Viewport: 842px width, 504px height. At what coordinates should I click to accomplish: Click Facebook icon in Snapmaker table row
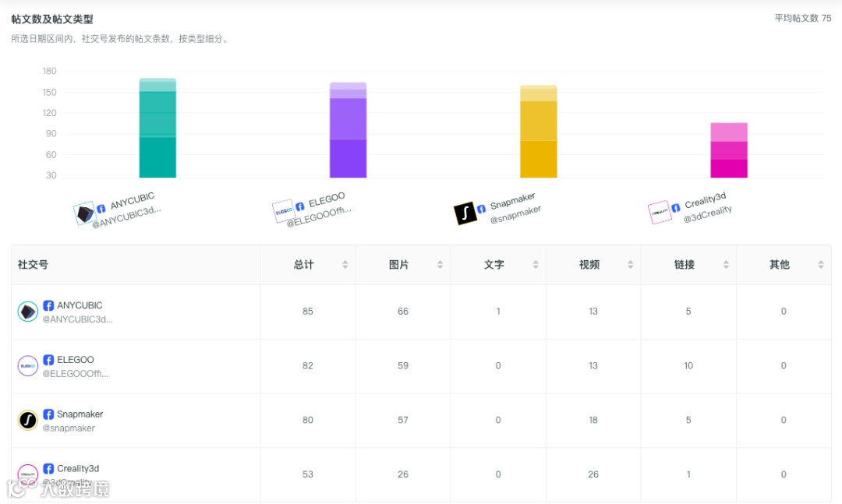pyautogui.click(x=48, y=414)
